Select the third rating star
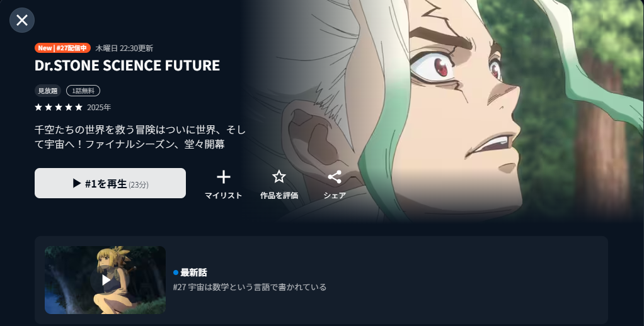 (x=59, y=108)
